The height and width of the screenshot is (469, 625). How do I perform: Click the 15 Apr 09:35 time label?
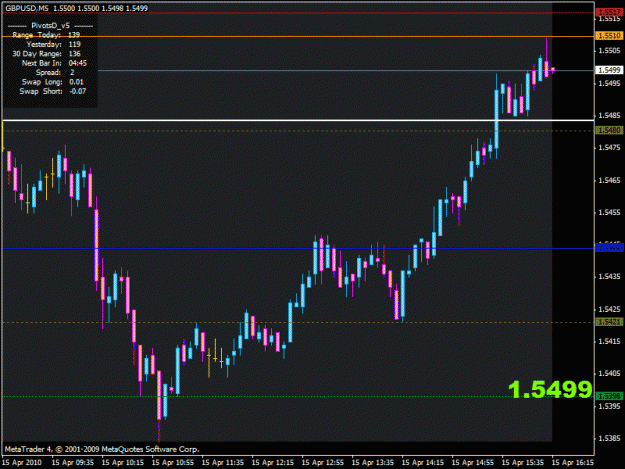73,462
